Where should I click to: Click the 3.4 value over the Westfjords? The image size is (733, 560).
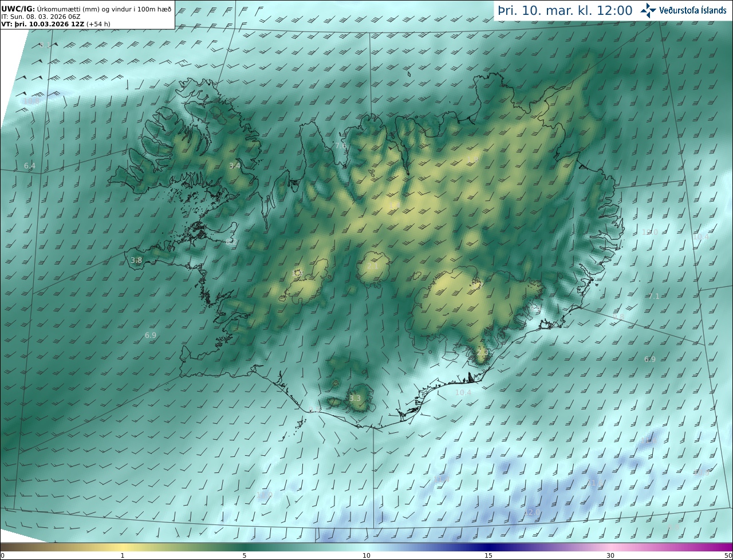pyautogui.click(x=235, y=165)
